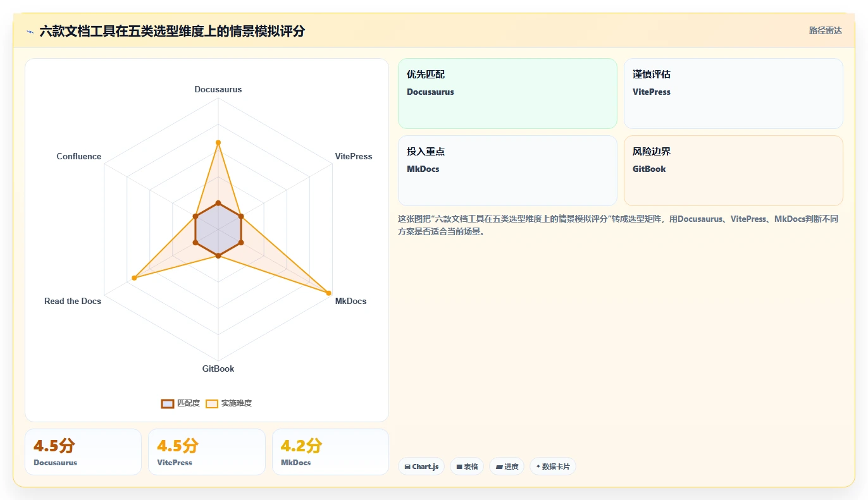Click the 数据卡片 star icon

point(538,466)
